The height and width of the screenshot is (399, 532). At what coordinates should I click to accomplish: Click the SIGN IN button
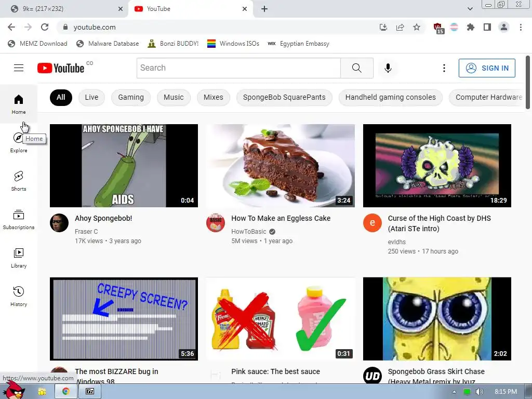coord(487,68)
